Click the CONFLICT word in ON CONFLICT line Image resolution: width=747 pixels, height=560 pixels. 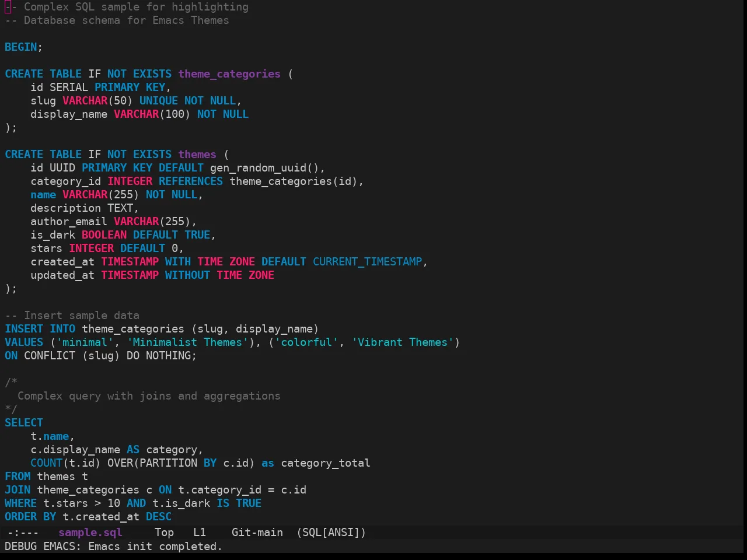coord(50,356)
